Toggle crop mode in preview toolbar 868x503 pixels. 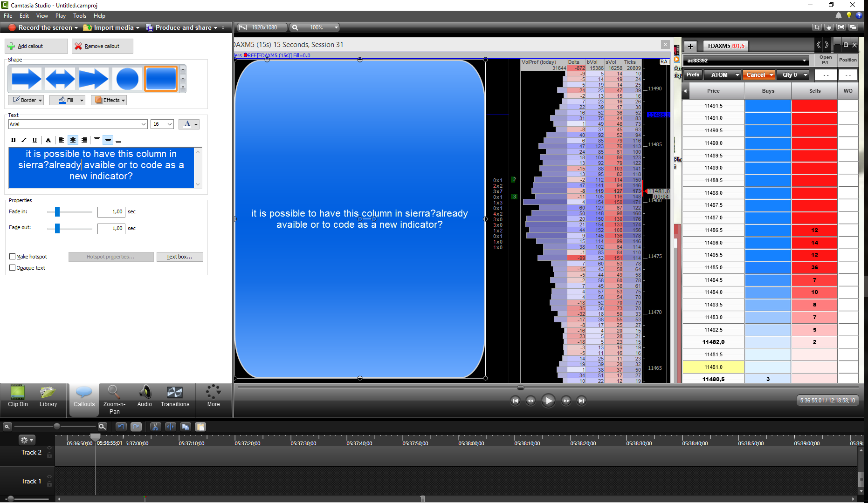coord(816,27)
